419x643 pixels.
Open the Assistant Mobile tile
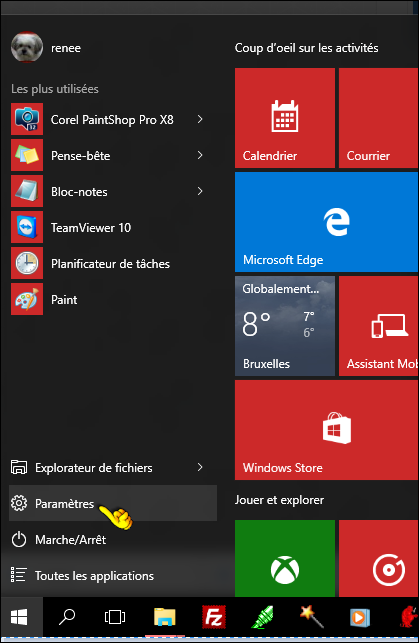point(379,326)
